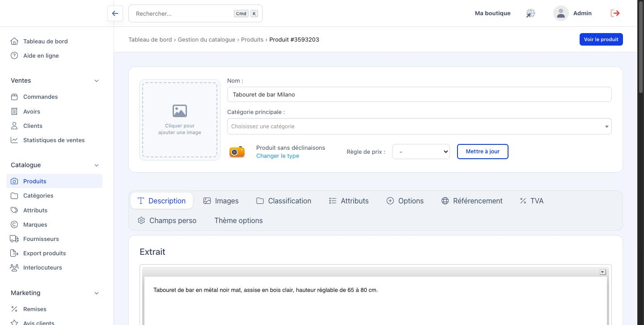Screen dimensions: 644x325
Task: Open the Règle de prix select
Action: [x=421, y=152]
